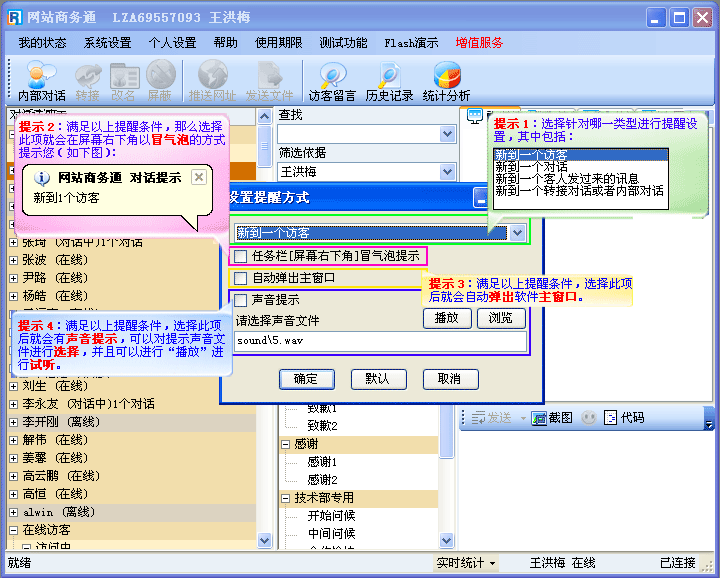
Task: Open 统计分析 statistics analysis icon
Action: tap(446, 80)
